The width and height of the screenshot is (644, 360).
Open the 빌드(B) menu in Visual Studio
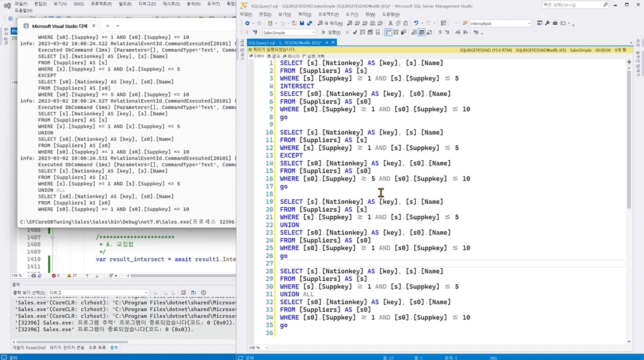125,4
